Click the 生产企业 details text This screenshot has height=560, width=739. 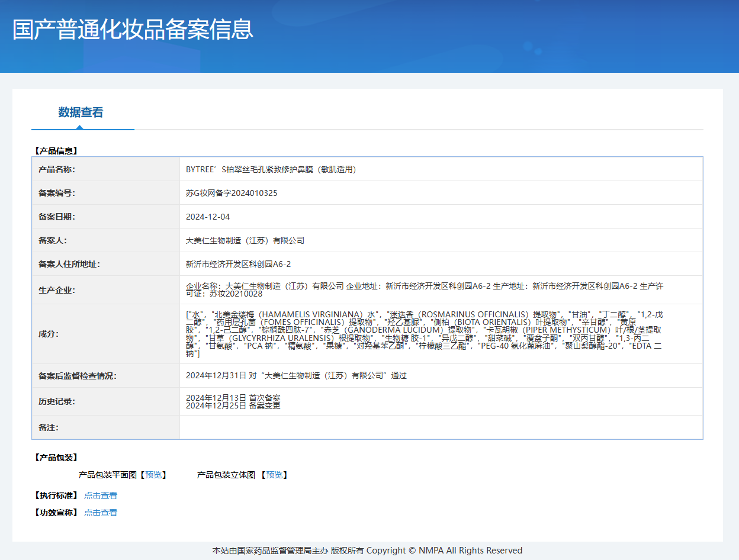click(424, 289)
